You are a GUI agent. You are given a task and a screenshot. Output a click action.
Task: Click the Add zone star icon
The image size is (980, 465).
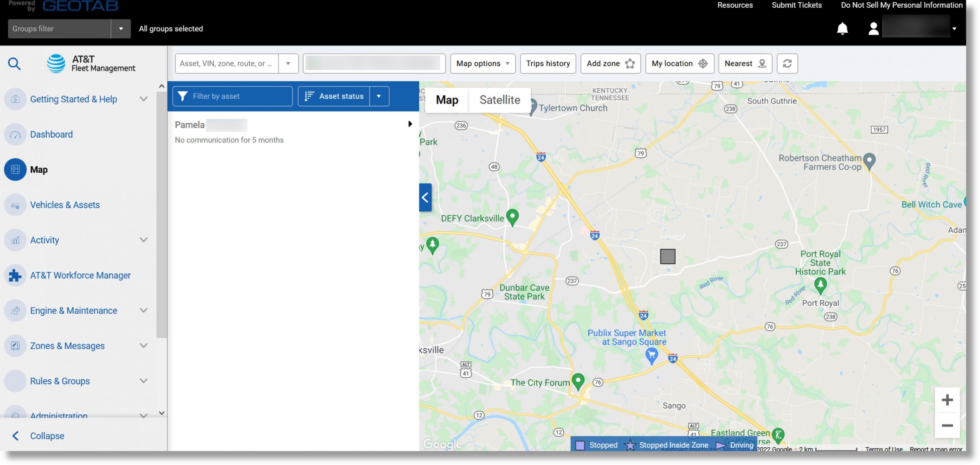click(630, 63)
